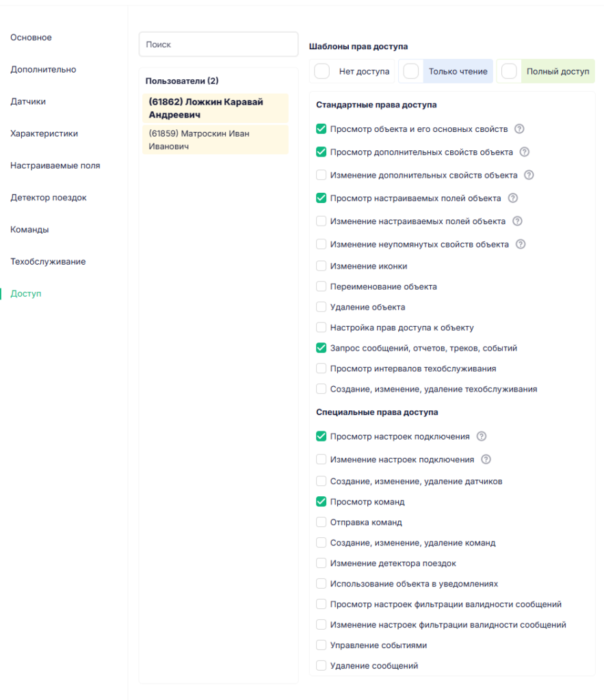Click help icon beside Просмотр дополнительных свойств объекта
The height and width of the screenshot is (700, 604).
(525, 152)
